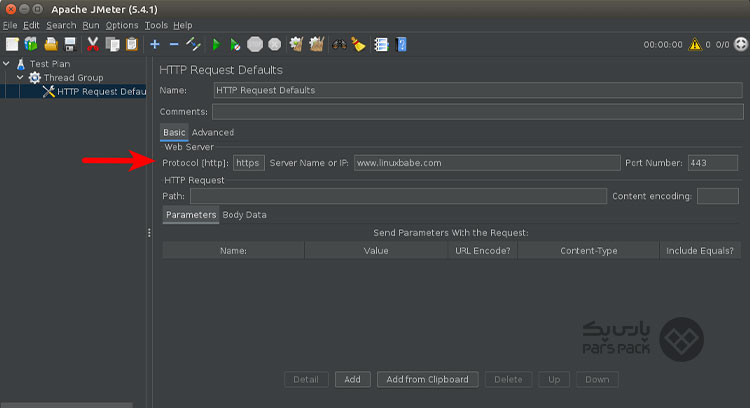Open Search with binoculars icon
The height and width of the screenshot is (408, 750).
(339, 44)
